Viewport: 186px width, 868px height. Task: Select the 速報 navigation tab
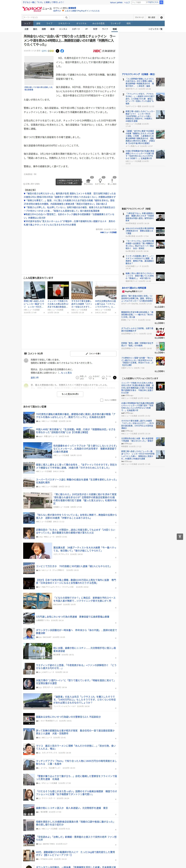pos(38,24)
